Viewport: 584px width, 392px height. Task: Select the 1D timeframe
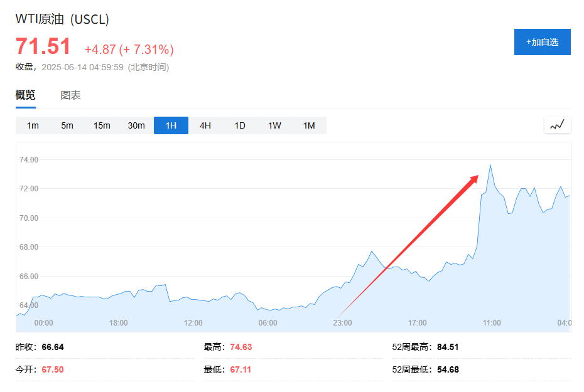point(239,125)
